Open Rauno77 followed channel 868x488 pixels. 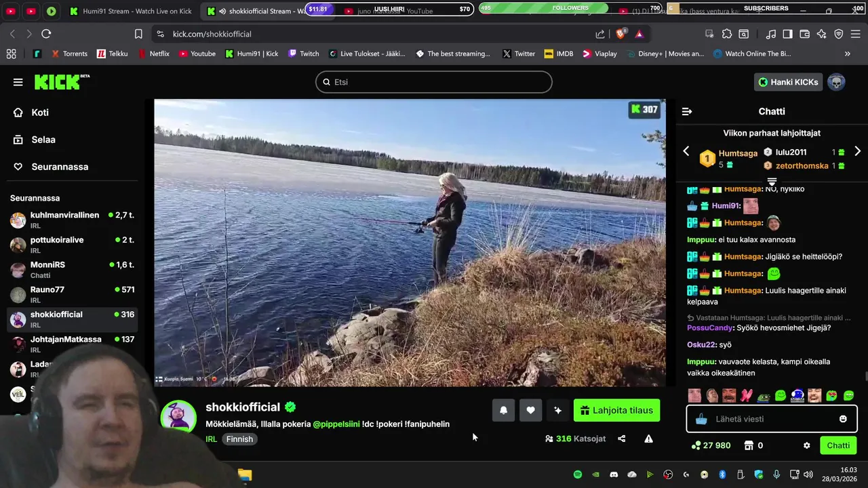click(72, 294)
